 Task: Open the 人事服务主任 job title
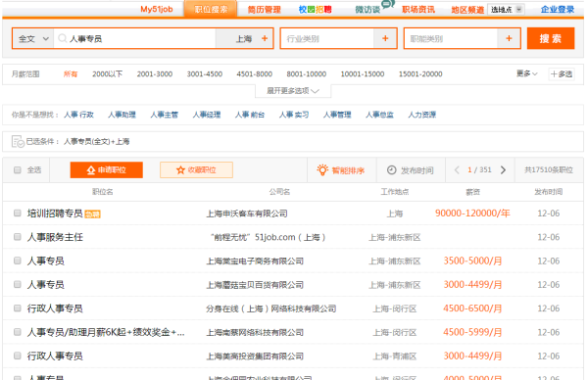pos(55,237)
